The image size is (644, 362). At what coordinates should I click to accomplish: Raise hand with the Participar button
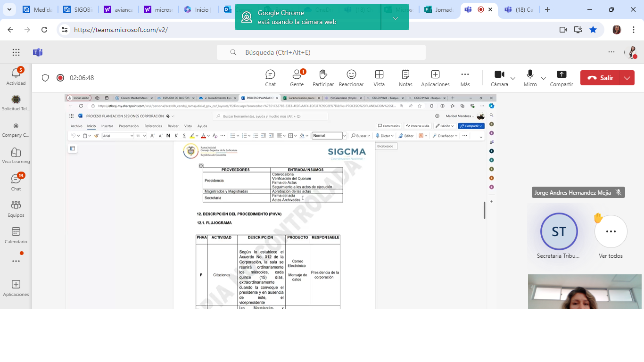323,78
